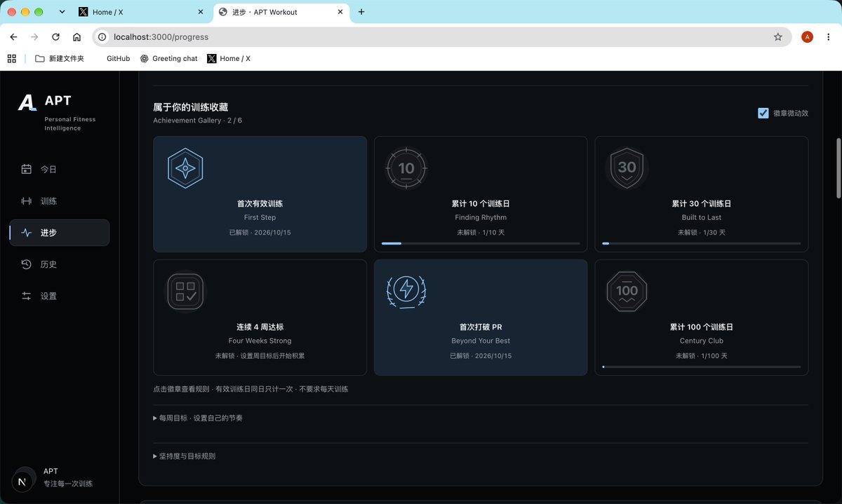Open the Home / X bookmark
Screen dimensions: 842x504
click(229, 59)
